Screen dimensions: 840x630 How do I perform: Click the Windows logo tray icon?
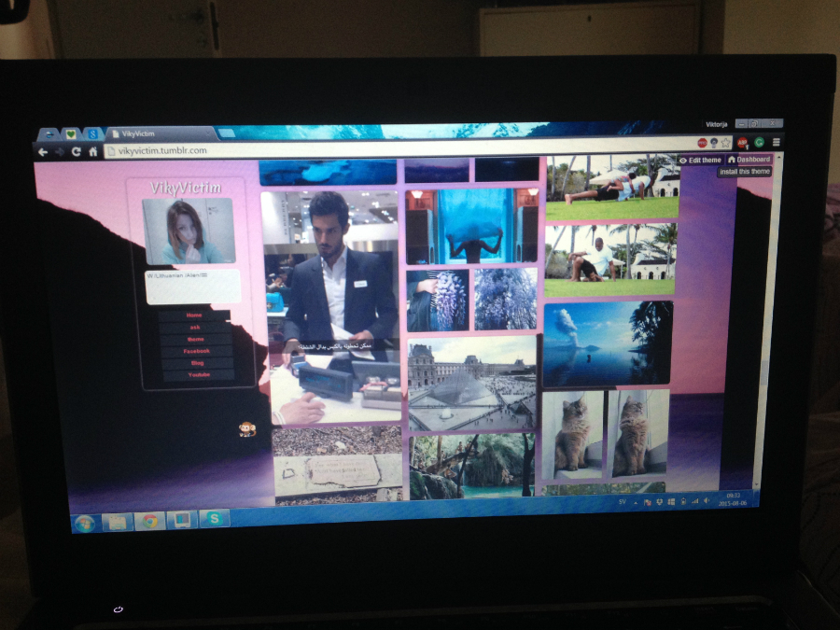tap(671, 502)
